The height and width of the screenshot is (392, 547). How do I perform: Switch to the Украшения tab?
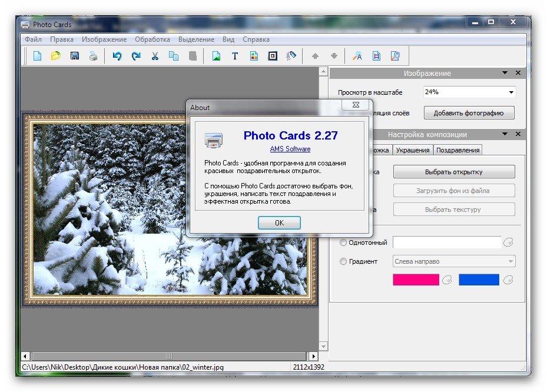pyautogui.click(x=412, y=150)
